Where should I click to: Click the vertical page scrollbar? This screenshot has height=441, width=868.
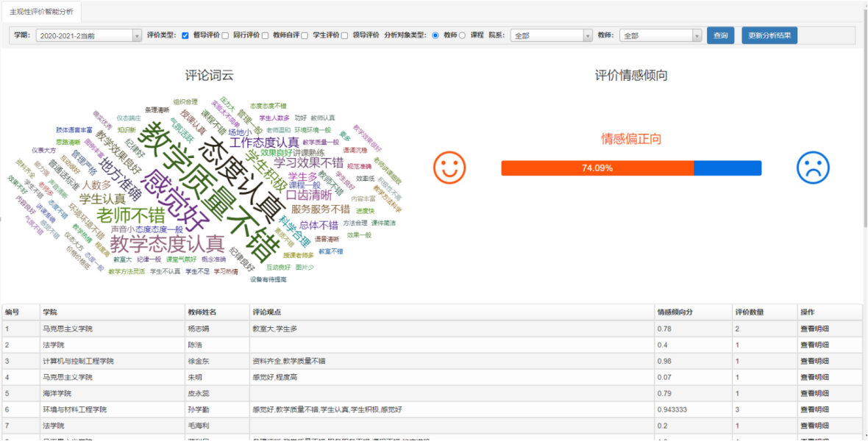pos(864,119)
